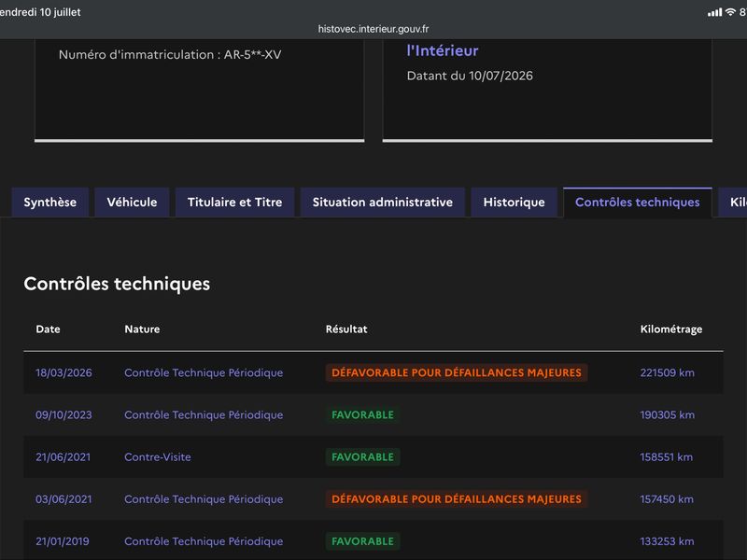Click the Favorable badge in the 09/10/2023 row
The width and height of the screenshot is (747, 560).
pos(362,414)
